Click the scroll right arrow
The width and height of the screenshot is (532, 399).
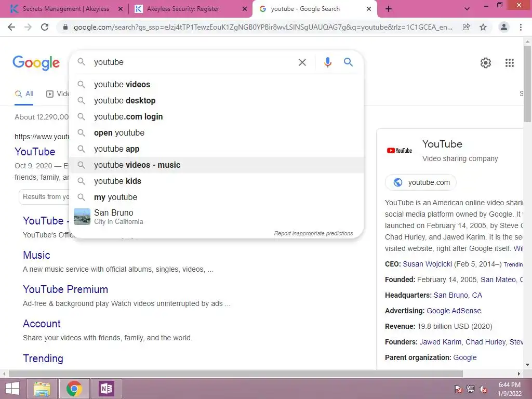click(519, 374)
